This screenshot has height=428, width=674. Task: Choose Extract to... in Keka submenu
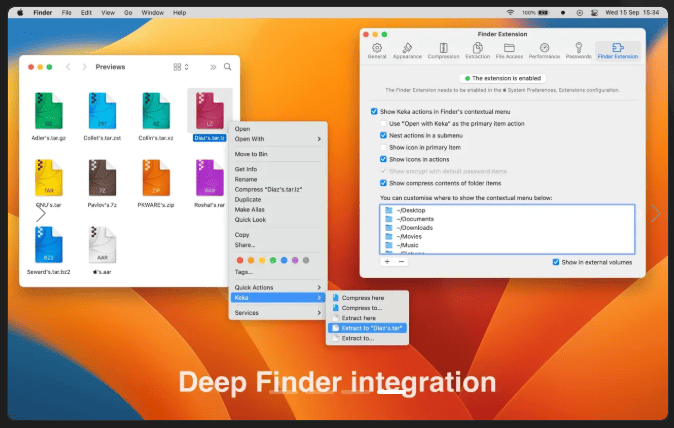click(367, 338)
